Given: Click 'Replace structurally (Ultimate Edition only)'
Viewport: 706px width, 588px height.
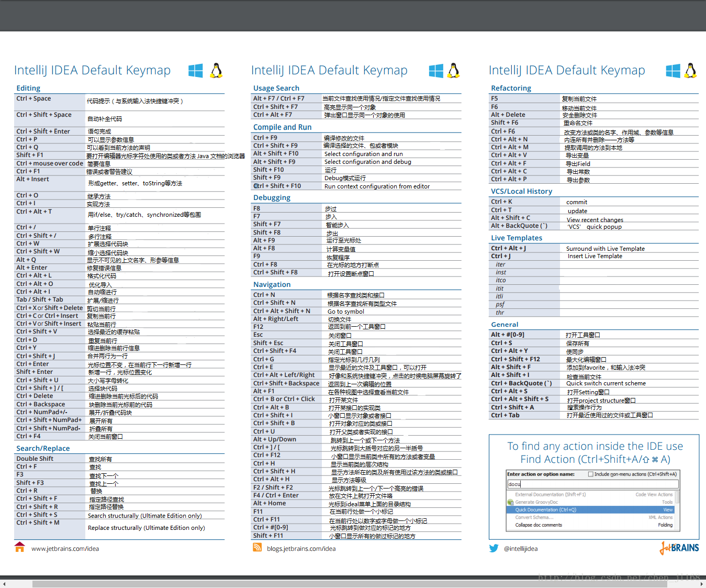Looking at the screenshot, I should pyautogui.click(x=147, y=528).
